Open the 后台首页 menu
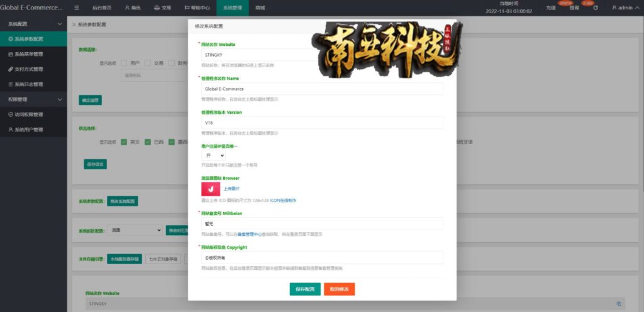The image size is (644, 312). [102, 8]
